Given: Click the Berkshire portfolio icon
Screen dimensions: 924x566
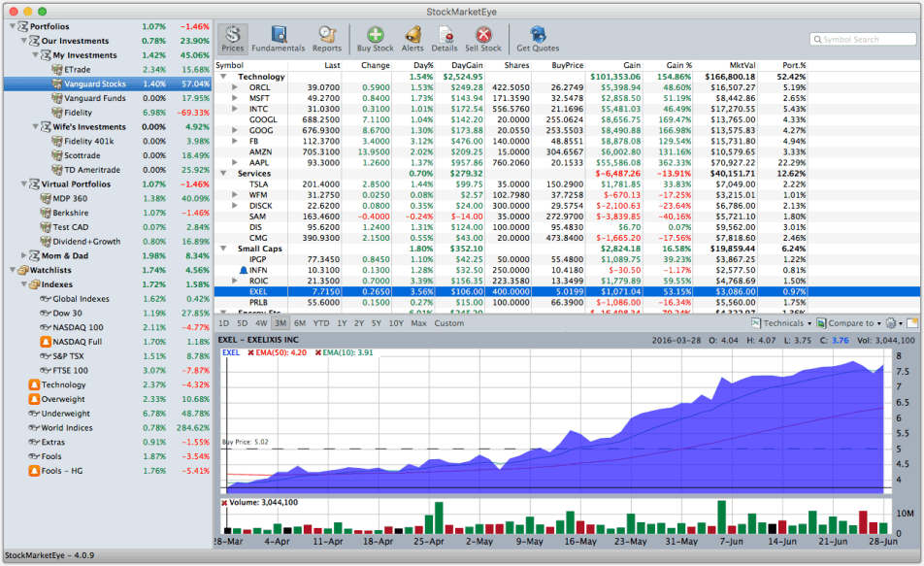Looking at the screenshot, I should (46, 213).
